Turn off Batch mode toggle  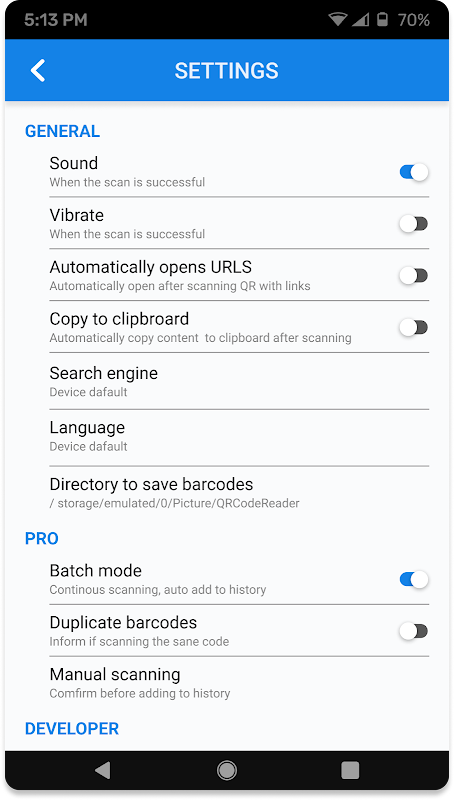414,580
